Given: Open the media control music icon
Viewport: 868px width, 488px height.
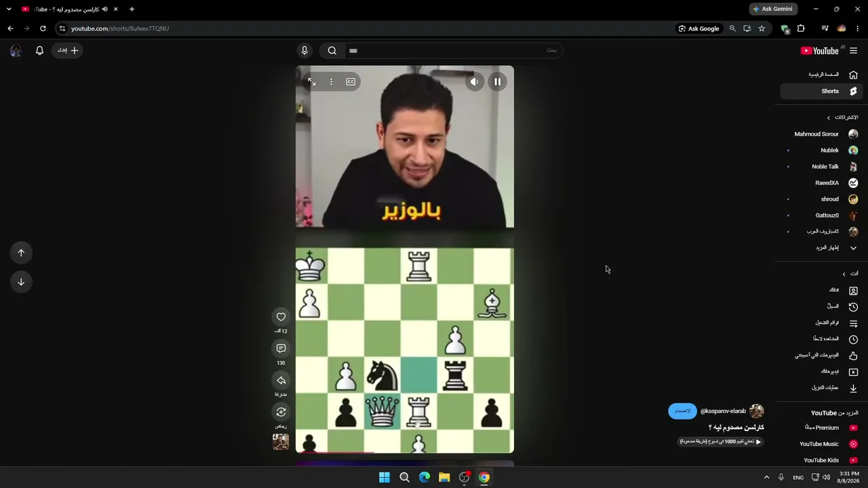Looking at the screenshot, I should [x=825, y=28].
